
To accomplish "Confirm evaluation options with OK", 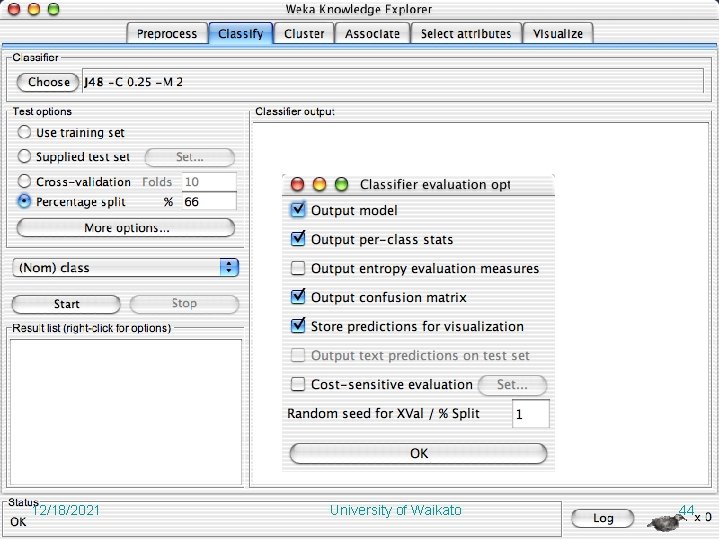I will point(418,453).
